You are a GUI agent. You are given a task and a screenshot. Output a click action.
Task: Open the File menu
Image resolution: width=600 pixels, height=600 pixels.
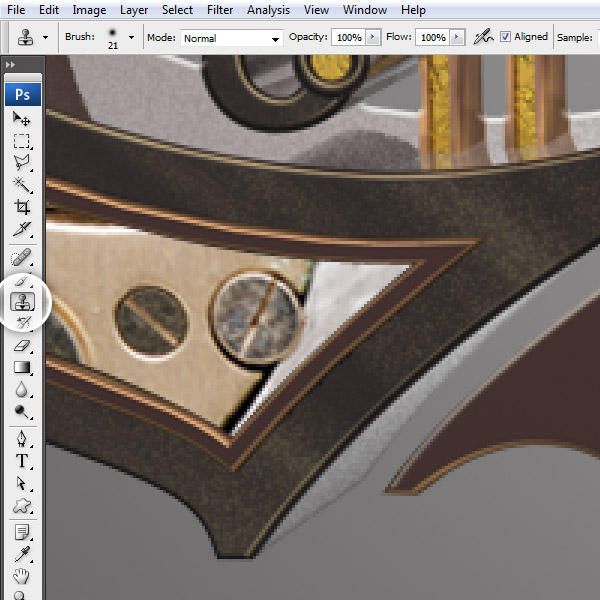pyautogui.click(x=16, y=10)
